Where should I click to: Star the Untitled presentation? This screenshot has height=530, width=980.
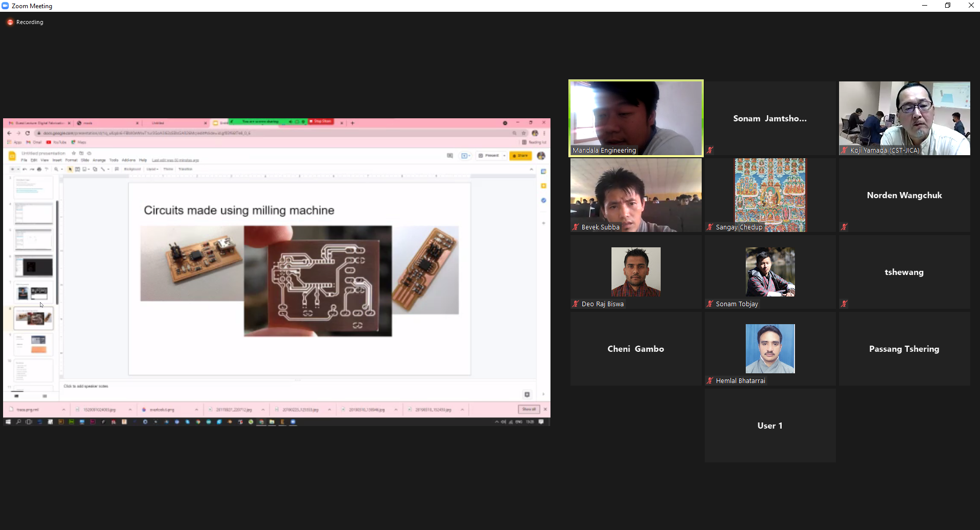pyautogui.click(x=74, y=153)
